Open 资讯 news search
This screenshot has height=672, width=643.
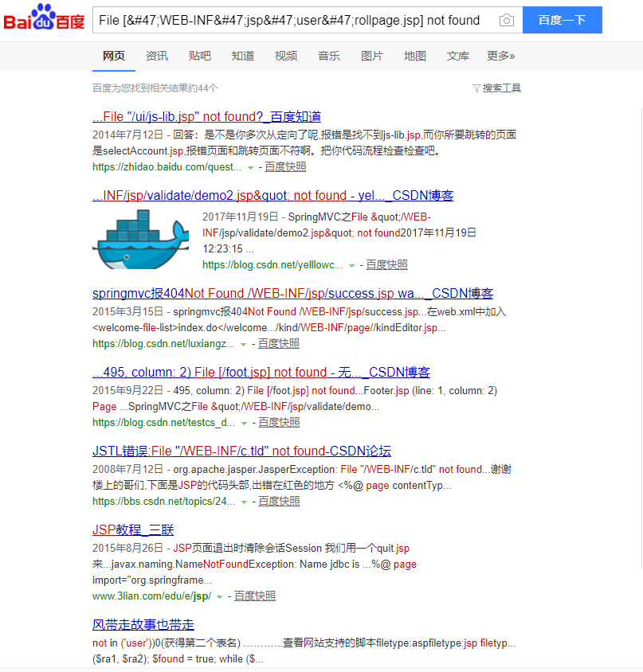[x=157, y=57]
